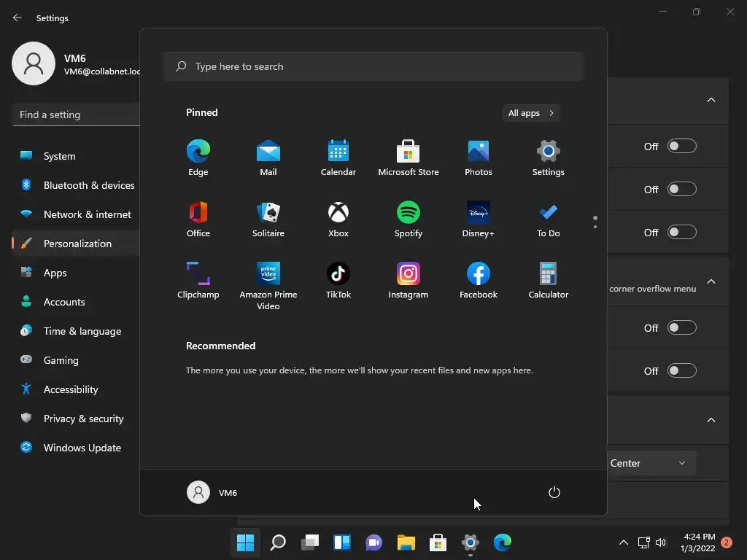Open Microsoft Store from the taskbar

(x=438, y=542)
